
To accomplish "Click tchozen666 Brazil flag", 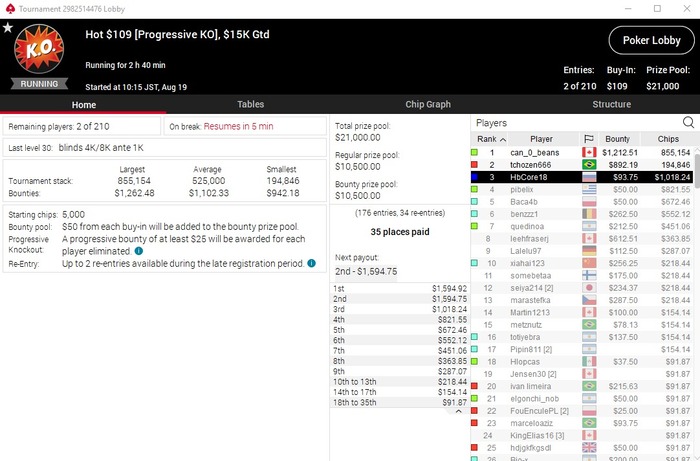I will point(589,165).
